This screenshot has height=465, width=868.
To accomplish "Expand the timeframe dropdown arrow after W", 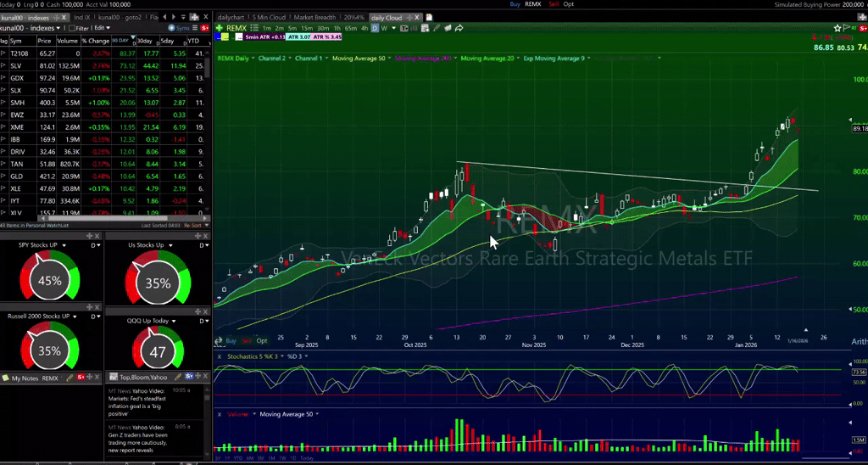I will point(393,28).
